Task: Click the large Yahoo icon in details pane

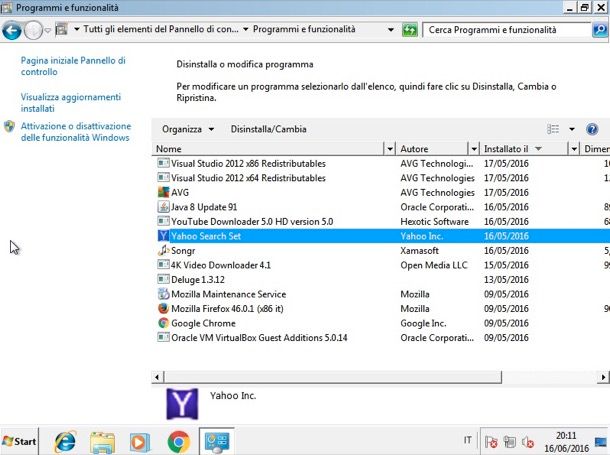Action: pos(182,404)
